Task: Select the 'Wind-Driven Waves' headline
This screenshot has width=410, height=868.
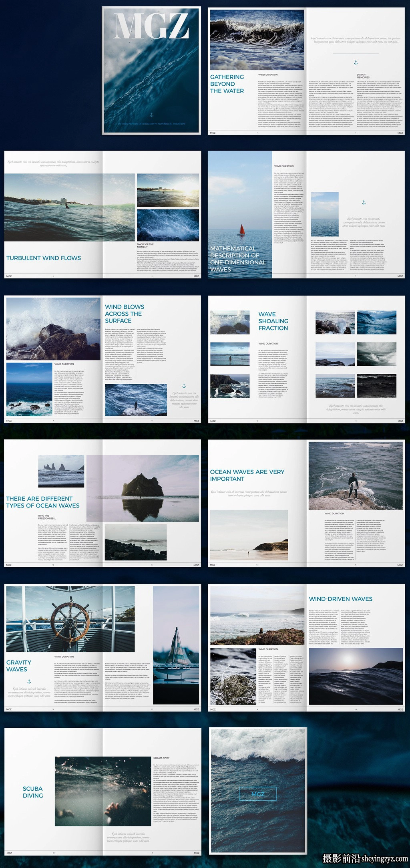Action: (341, 599)
